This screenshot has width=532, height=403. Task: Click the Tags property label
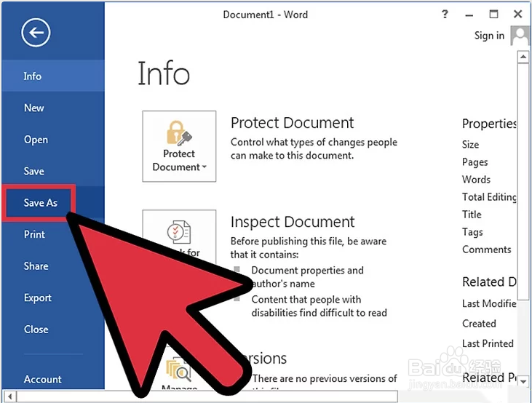click(x=472, y=232)
